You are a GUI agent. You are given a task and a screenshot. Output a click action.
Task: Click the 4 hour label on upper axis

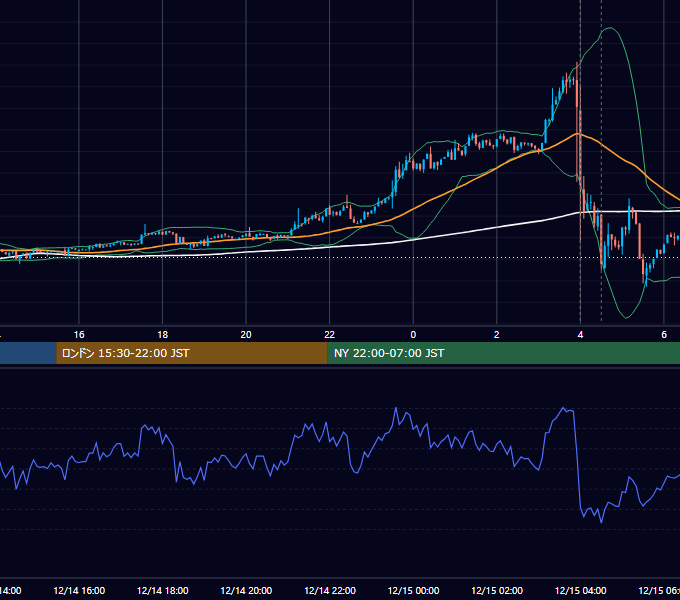click(x=580, y=335)
